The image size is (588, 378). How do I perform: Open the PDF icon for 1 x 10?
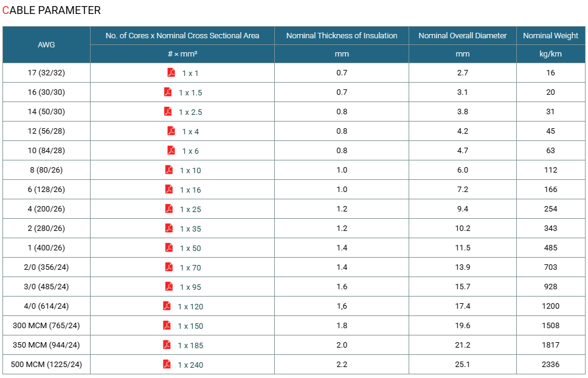pos(169,170)
